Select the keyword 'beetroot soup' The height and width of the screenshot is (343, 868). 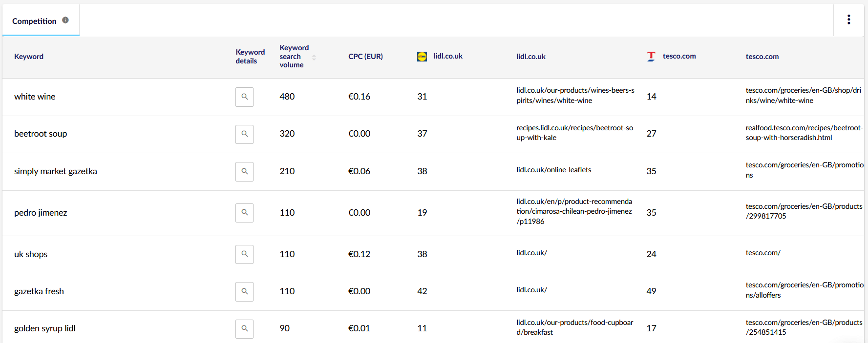click(41, 134)
